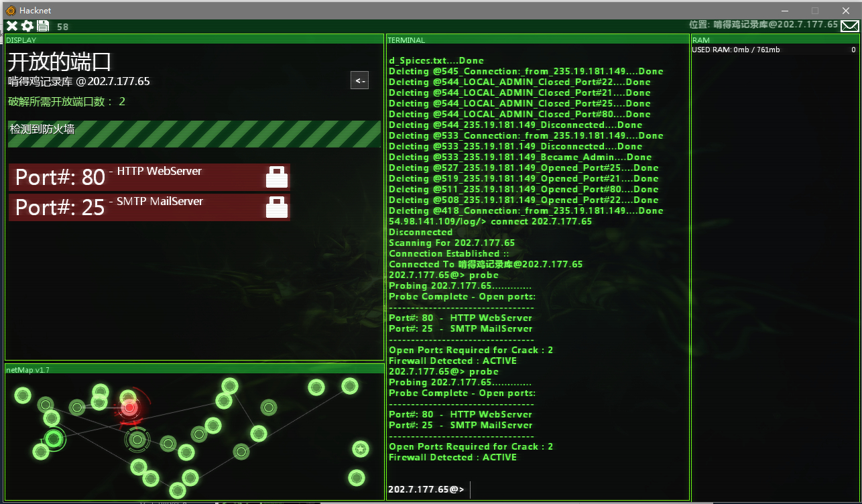Click the exit X icon in top bar
This screenshot has width=862, height=504.
(x=12, y=26)
